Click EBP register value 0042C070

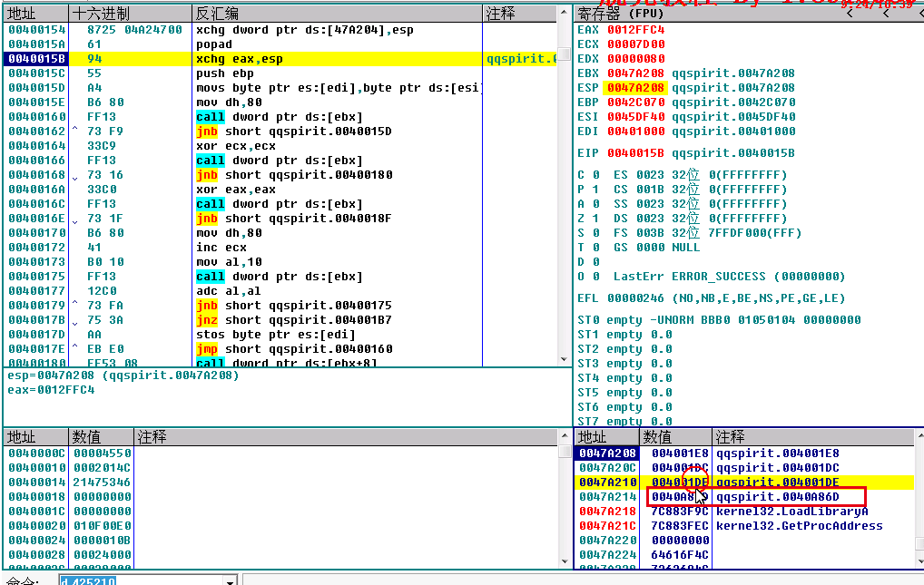point(636,102)
